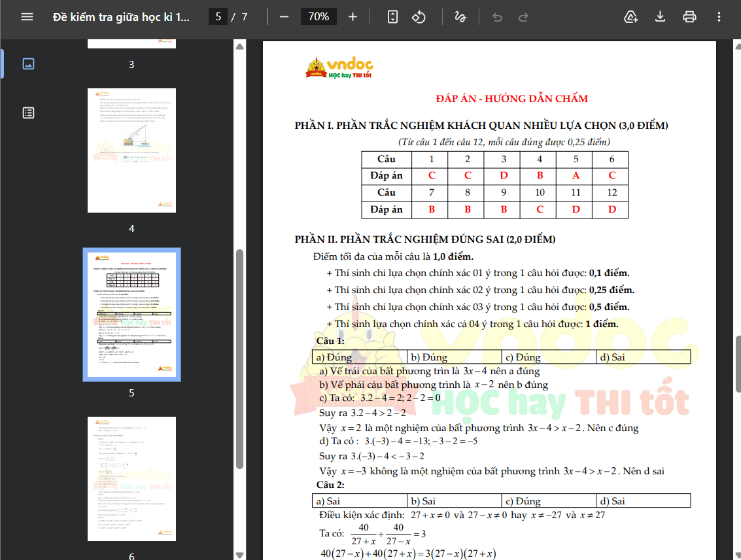The width and height of the screenshot is (741, 560).
Task: Switch sidebar to thumbnails view
Action: pyautogui.click(x=28, y=64)
